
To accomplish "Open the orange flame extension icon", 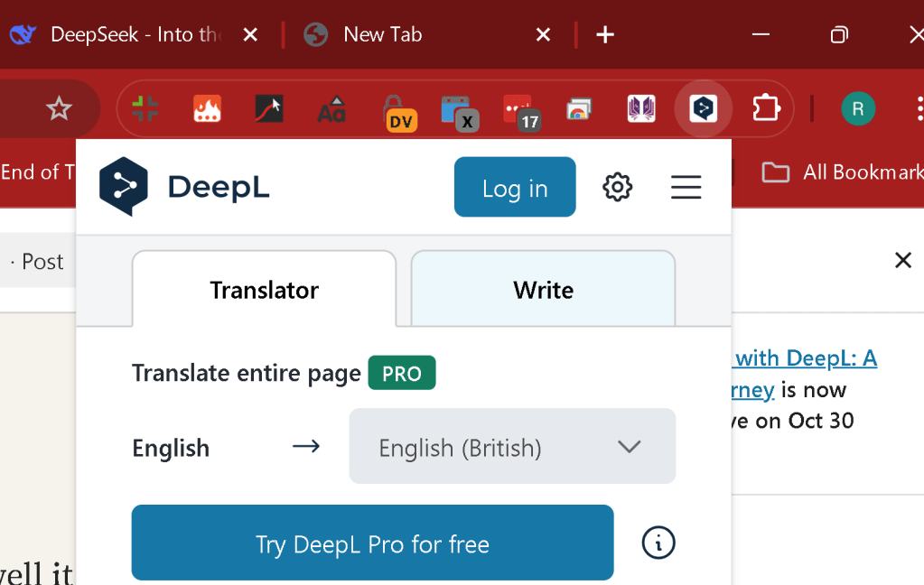I will (208, 108).
